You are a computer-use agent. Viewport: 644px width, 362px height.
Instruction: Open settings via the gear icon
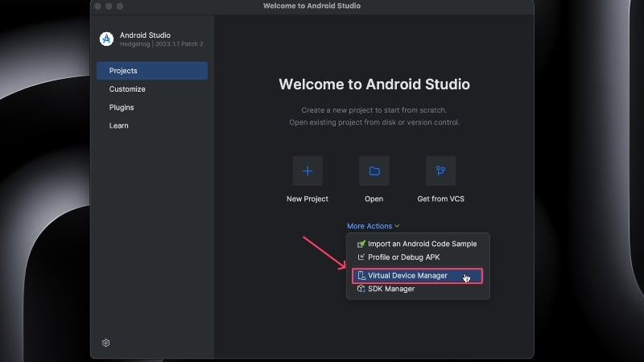coord(105,343)
